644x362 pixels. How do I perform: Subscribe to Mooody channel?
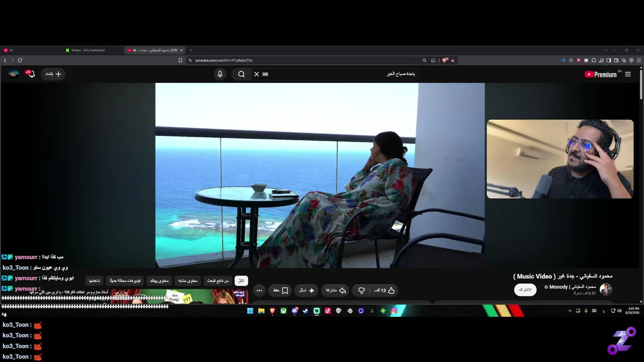pyautogui.click(x=525, y=290)
